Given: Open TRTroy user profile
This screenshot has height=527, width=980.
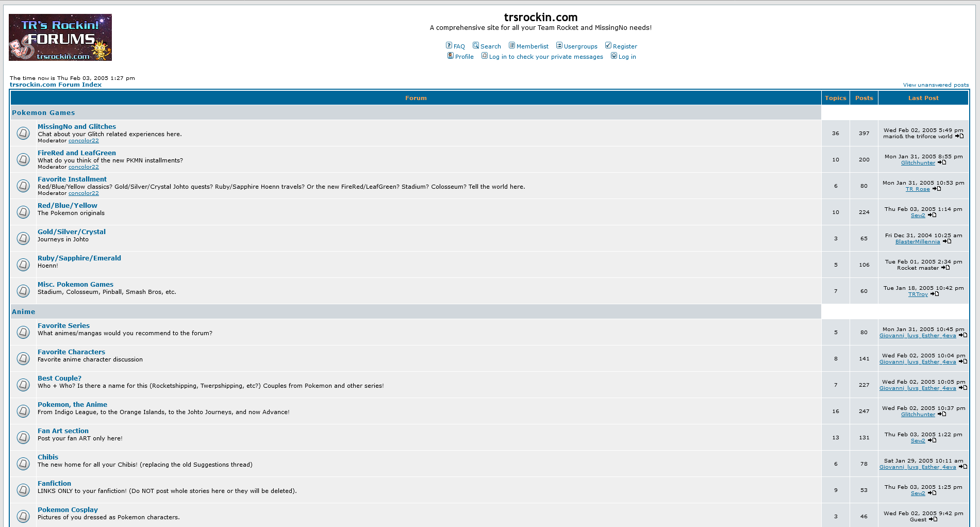Looking at the screenshot, I should point(918,294).
